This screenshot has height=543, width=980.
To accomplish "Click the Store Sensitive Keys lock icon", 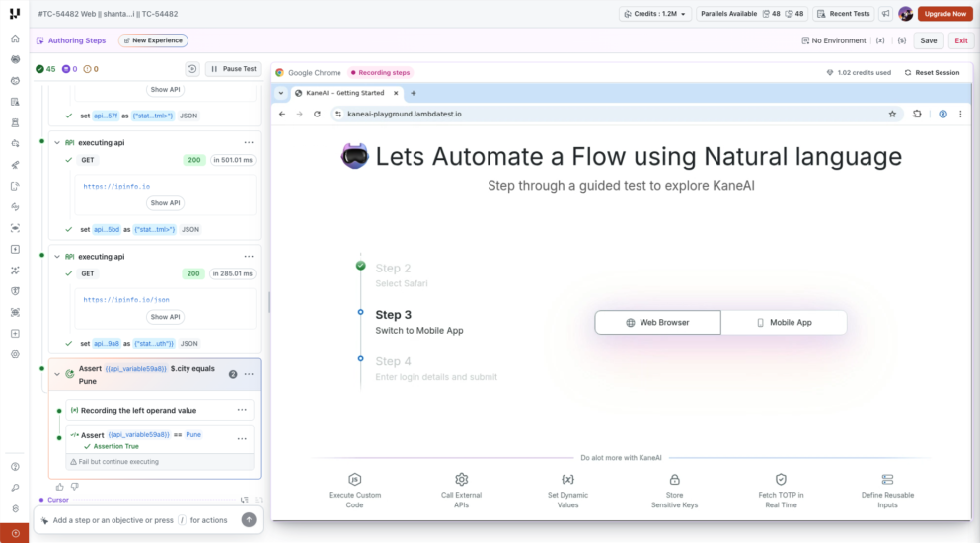I will point(674,479).
